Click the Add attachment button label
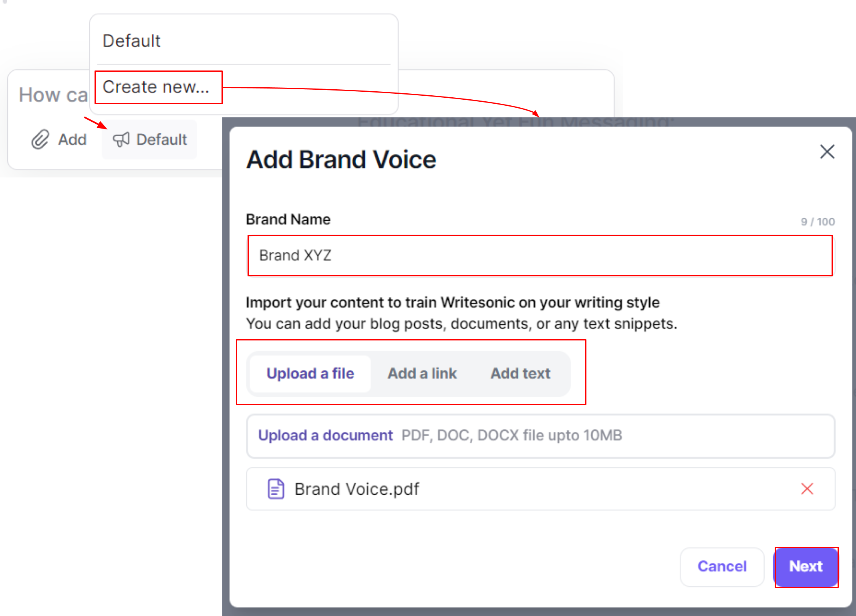The image size is (856, 616). coord(72,139)
